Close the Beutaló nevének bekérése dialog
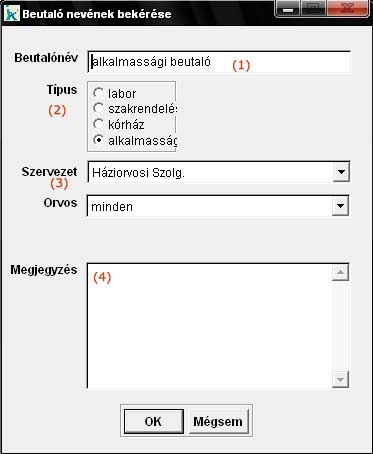Viewport: 373px width, 454px height. click(x=348, y=8)
